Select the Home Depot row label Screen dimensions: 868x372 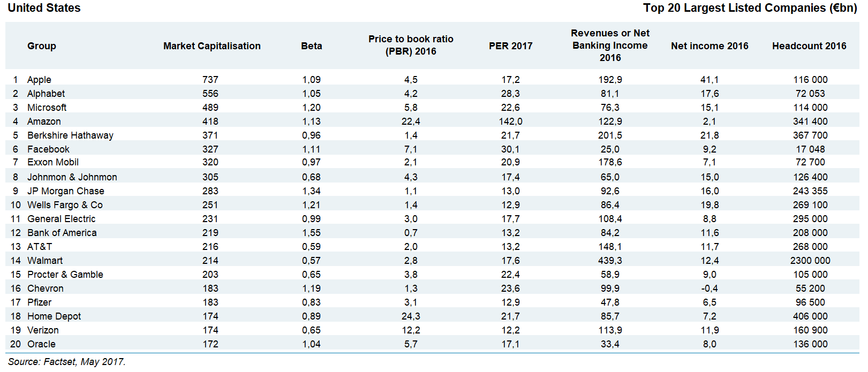pos(54,316)
